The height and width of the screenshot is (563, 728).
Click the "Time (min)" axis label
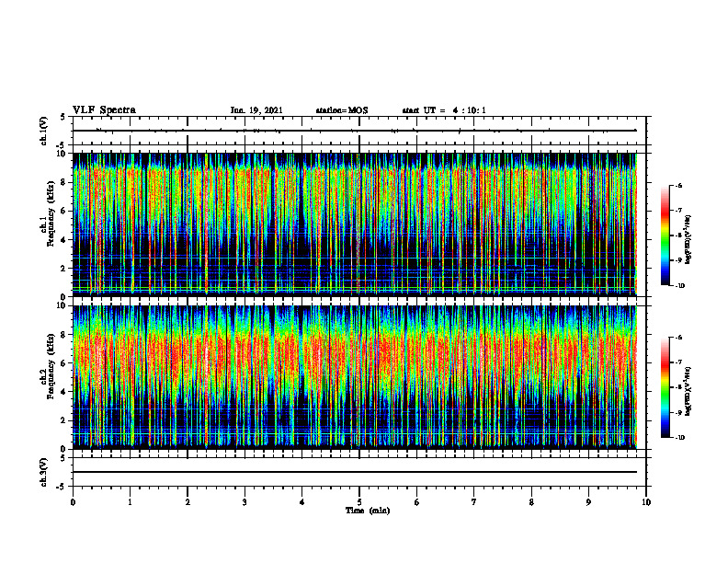(x=368, y=511)
